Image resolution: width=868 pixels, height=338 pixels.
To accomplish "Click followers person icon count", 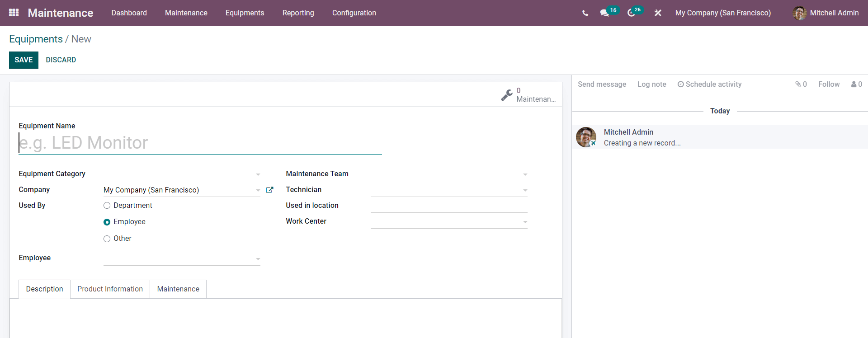I will 857,84.
